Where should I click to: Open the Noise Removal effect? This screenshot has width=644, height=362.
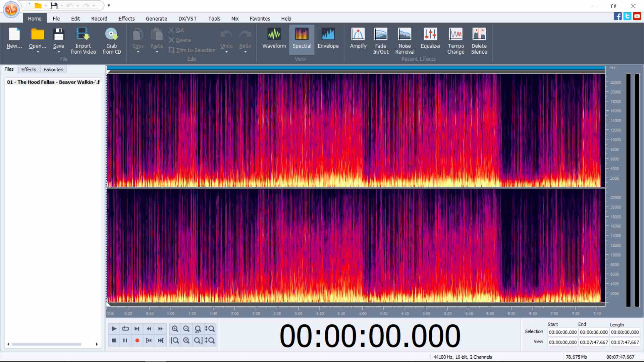(405, 41)
